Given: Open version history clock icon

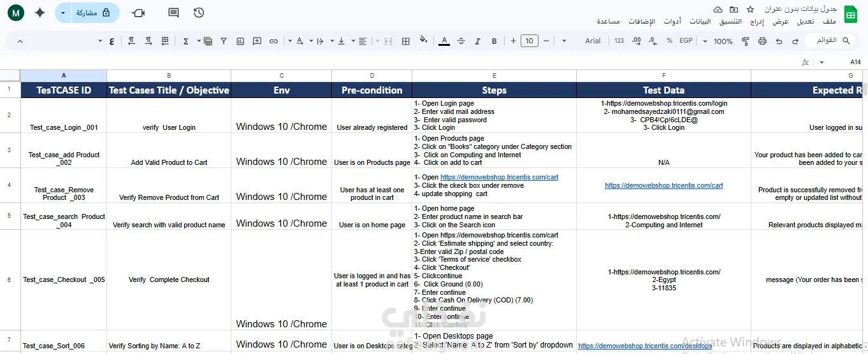Looking at the screenshot, I should 199,13.
